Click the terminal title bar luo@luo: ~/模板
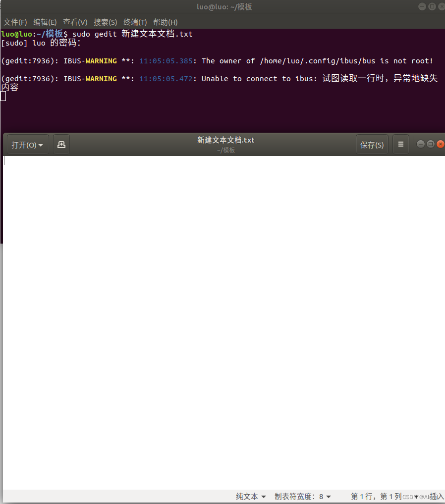The height and width of the screenshot is (504, 445). (x=224, y=6)
